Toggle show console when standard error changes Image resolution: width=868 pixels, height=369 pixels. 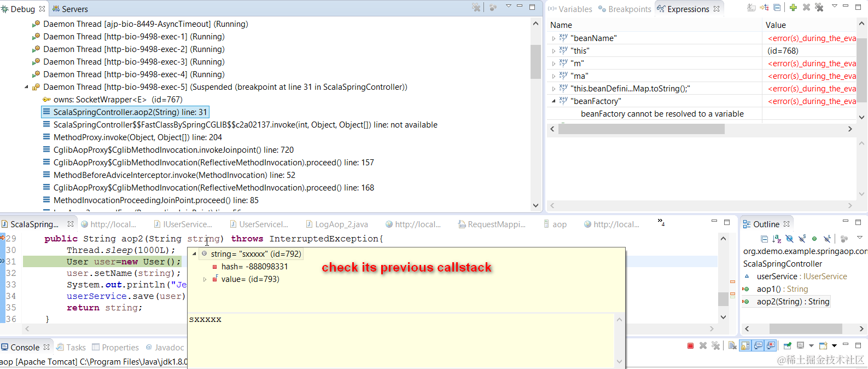click(x=770, y=345)
